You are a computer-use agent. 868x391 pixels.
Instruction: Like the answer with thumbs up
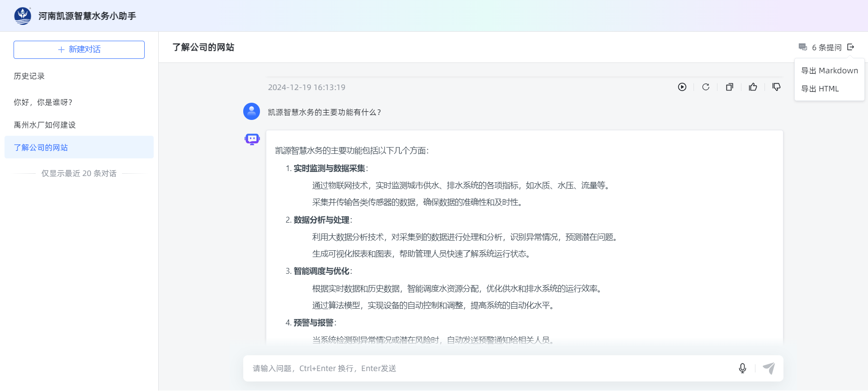tap(753, 87)
